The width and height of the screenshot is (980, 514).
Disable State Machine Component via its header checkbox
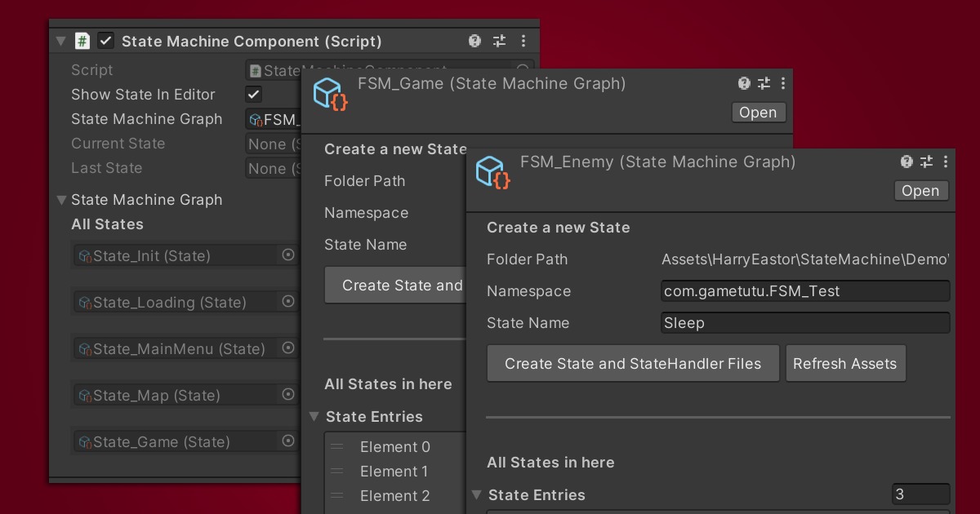(x=105, y=40)
